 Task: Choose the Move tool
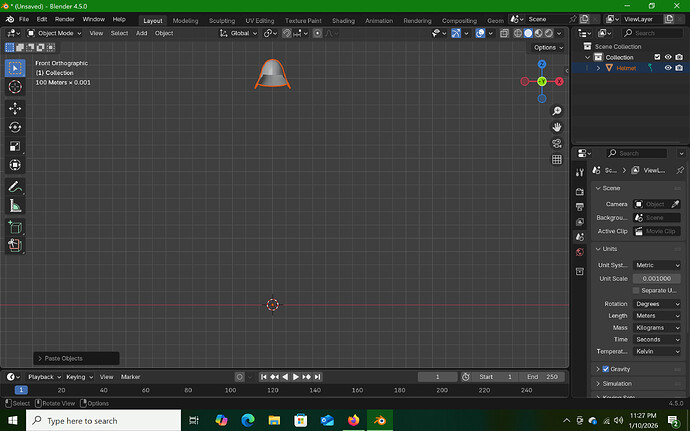pyautogui.click(x=15, y=108)
